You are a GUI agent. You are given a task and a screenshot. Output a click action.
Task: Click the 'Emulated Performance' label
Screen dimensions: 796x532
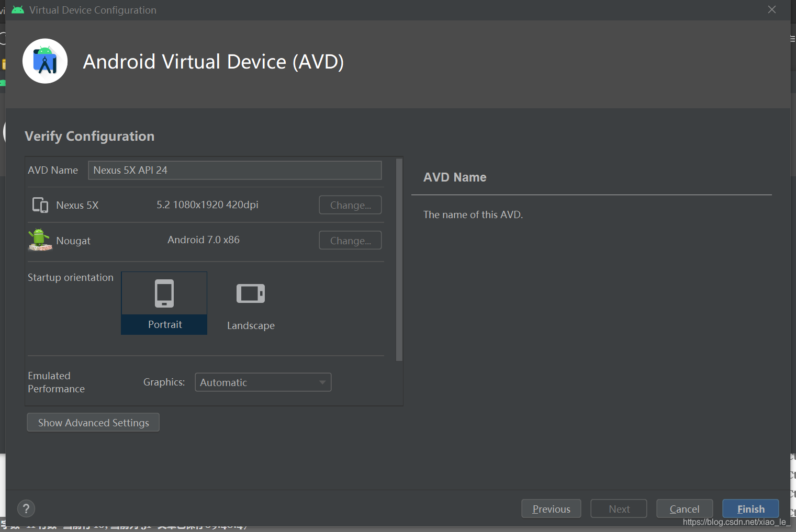pos(56,382)
